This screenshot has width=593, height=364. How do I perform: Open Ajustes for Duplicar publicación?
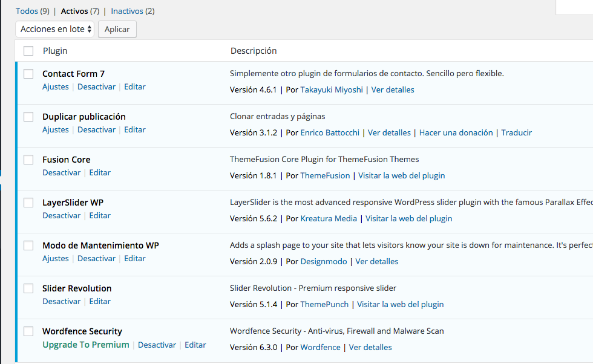click(x=56, y=129)
